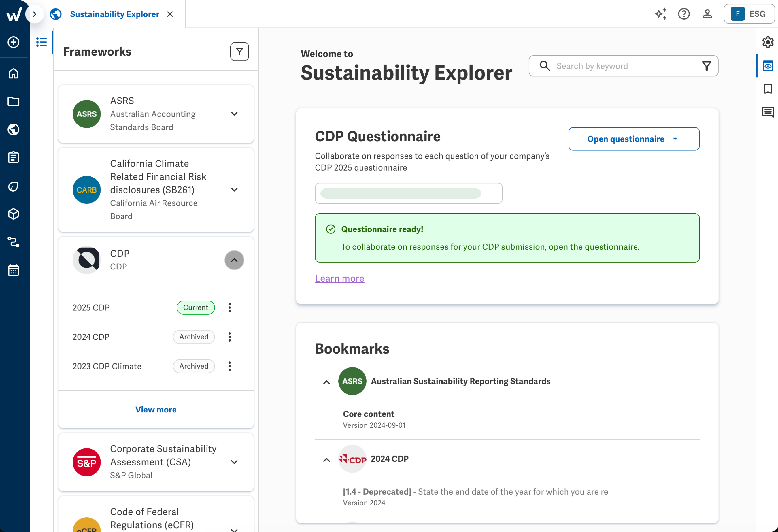Collapse the 2024 CDP bookmarks group
Viewport: 778px width, 532px height.
(326, 459)
